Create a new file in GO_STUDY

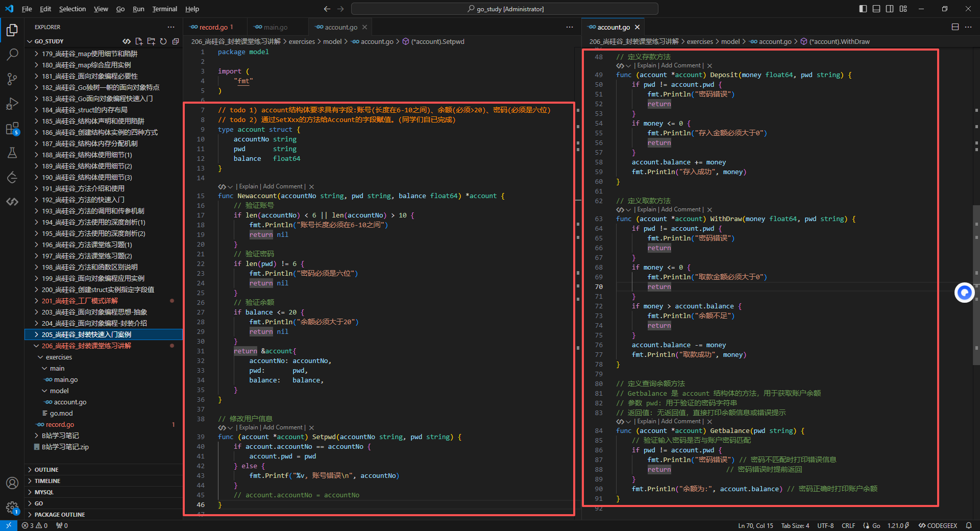coord(139,41)
